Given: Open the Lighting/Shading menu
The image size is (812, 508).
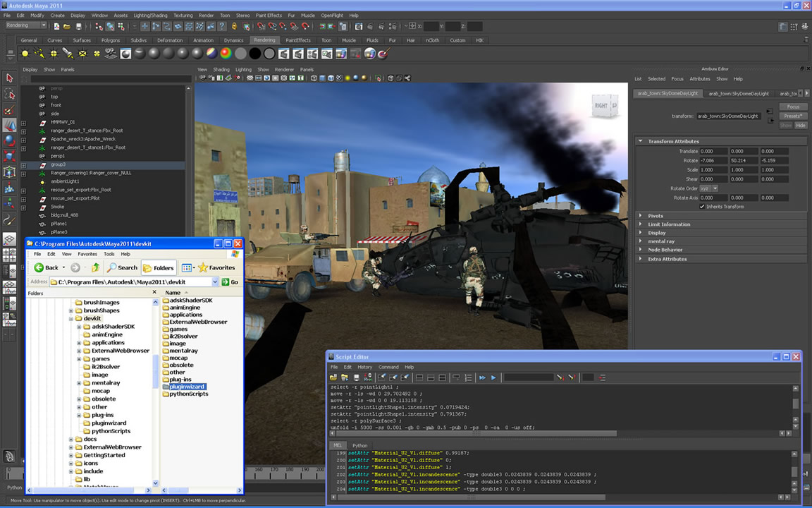Looking at the screenshot, I should click(x=150, y=16).
